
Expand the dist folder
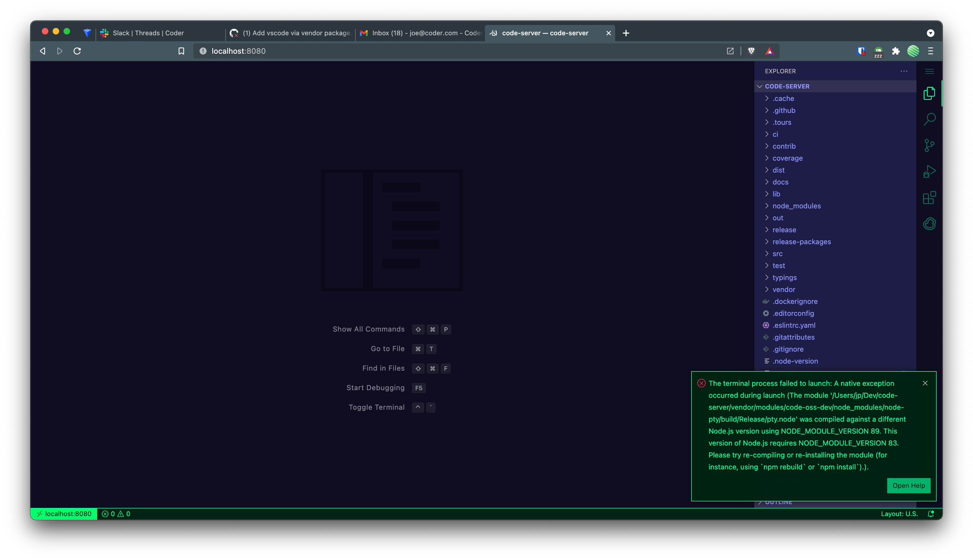[x=835, y=170]
